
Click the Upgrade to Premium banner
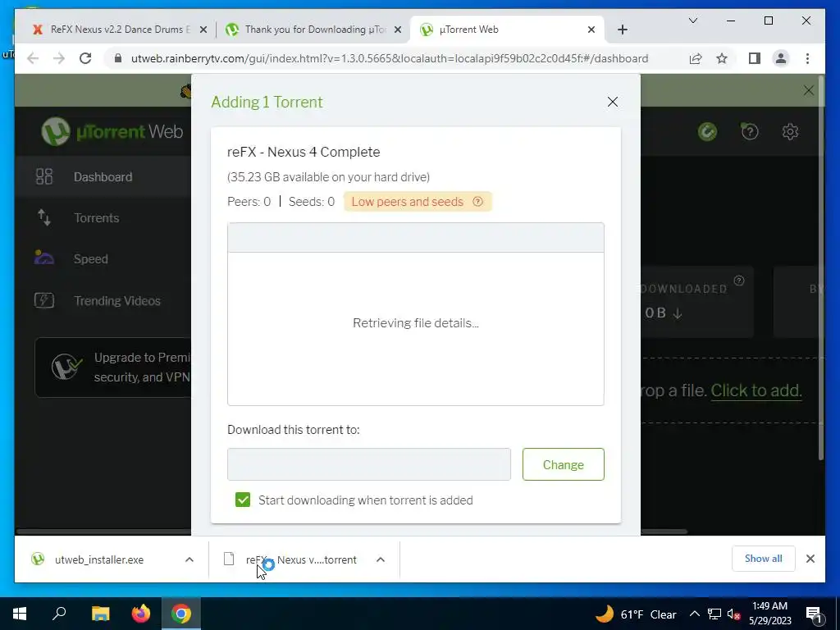click(113, 367)
